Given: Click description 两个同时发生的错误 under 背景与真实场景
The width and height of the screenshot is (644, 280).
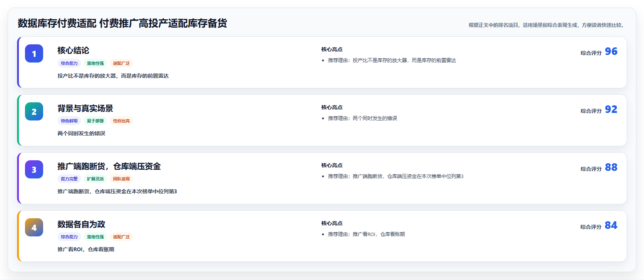Looking at the screenshot, I should tap(81, 133).
